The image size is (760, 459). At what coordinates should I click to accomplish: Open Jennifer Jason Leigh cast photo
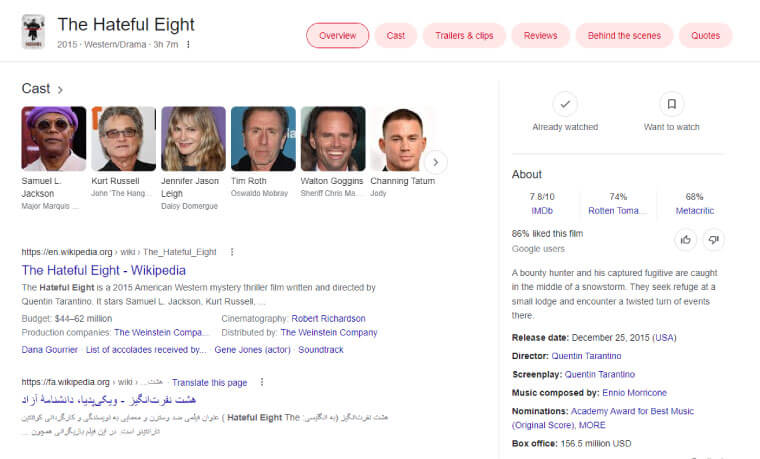coord(193,139)
